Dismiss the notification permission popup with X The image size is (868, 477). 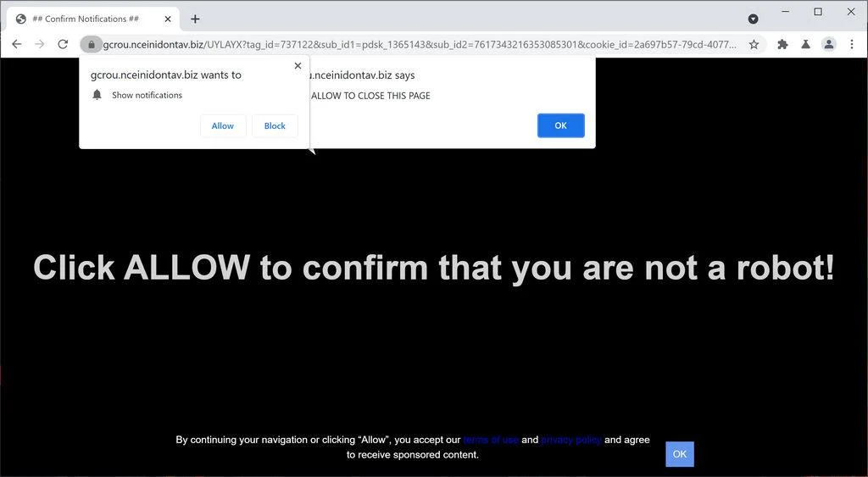298,66
